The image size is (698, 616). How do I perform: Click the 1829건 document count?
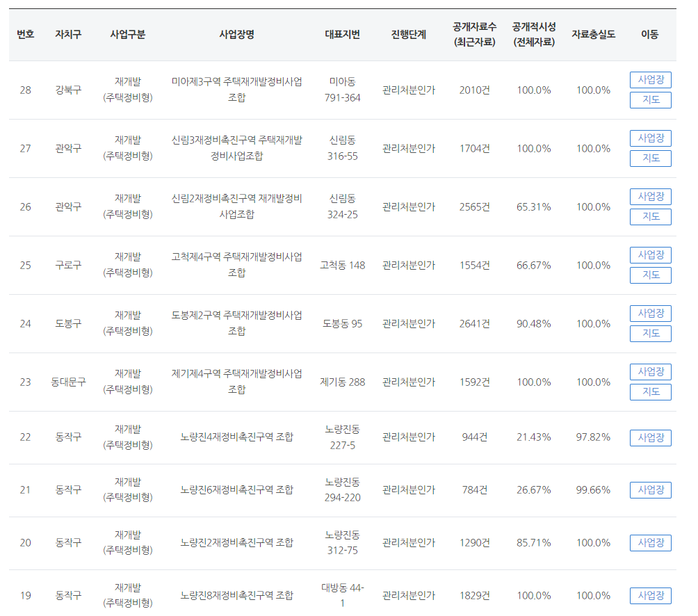click(475, 596)
